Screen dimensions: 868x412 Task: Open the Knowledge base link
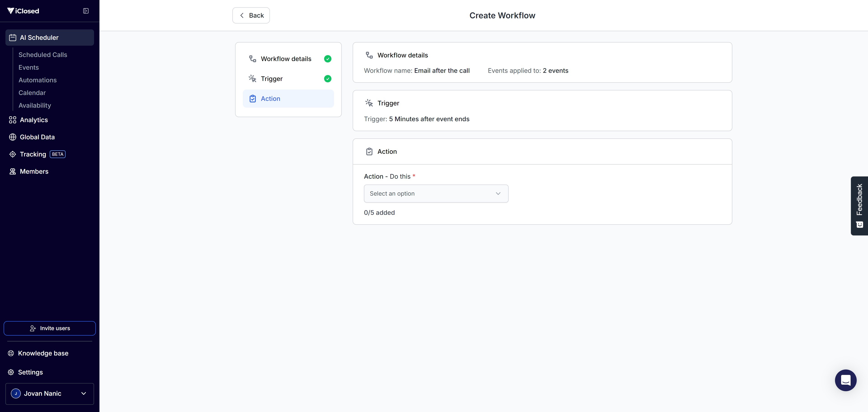tap(43, 353)
